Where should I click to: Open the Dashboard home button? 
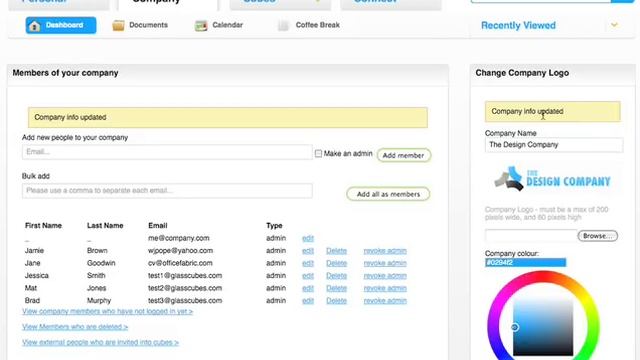click(61, 25)
